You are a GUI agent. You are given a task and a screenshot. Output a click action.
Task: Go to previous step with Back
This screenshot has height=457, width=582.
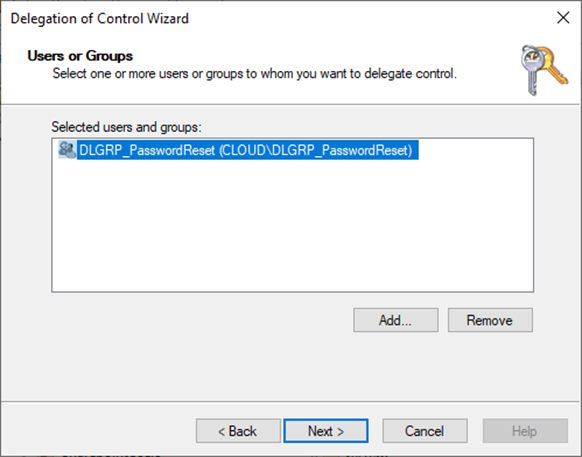(x=238, y=431)
